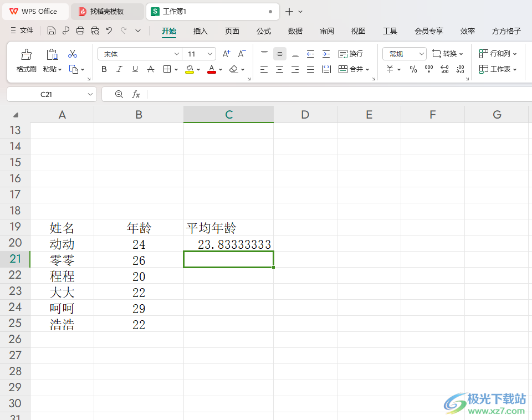This screenshot has height=420, width=532.
Task: Click the fx insert function button
Action: (x=136, y=94)
